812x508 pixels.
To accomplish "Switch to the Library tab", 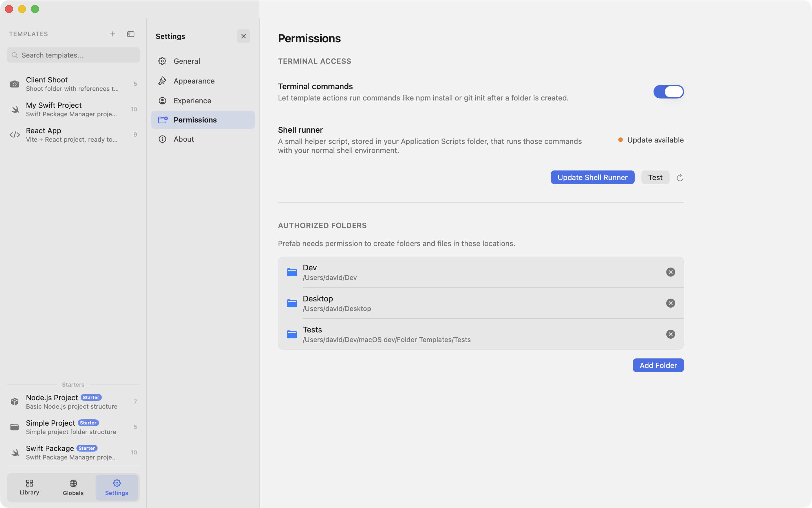I will [30, 487].
